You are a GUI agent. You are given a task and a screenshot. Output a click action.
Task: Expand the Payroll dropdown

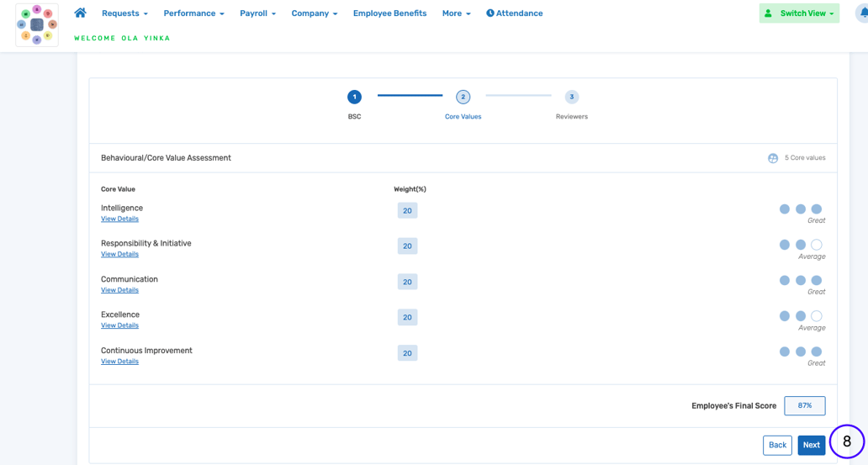[x=257, y=13]
